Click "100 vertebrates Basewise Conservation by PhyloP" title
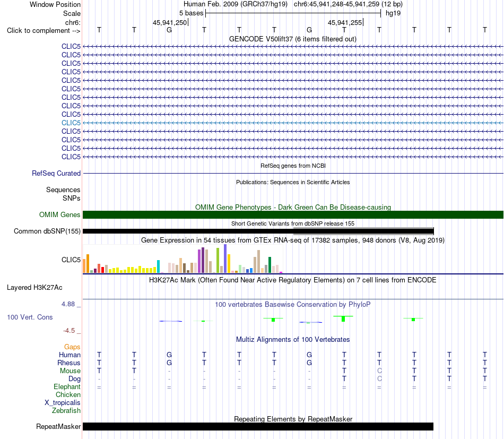The width and height of the screenshot is (504, 439). click(293, 304)
